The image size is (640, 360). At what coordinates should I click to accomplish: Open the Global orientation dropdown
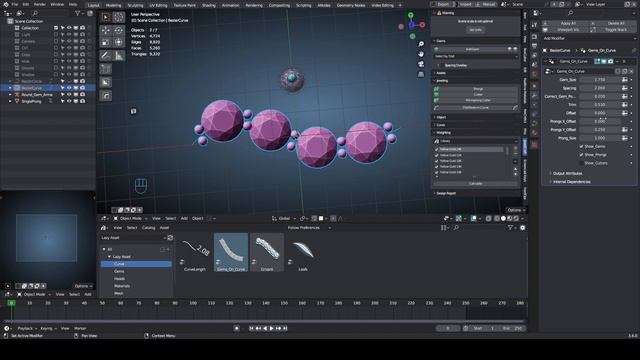[284, 218]
